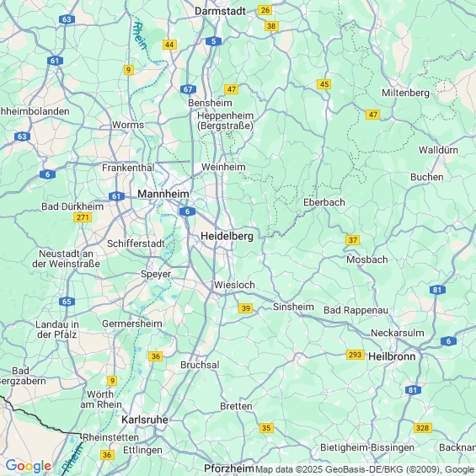Click the Map data copyright text
The height and width of the screenshot is (476, 476).
click(365, 469)
